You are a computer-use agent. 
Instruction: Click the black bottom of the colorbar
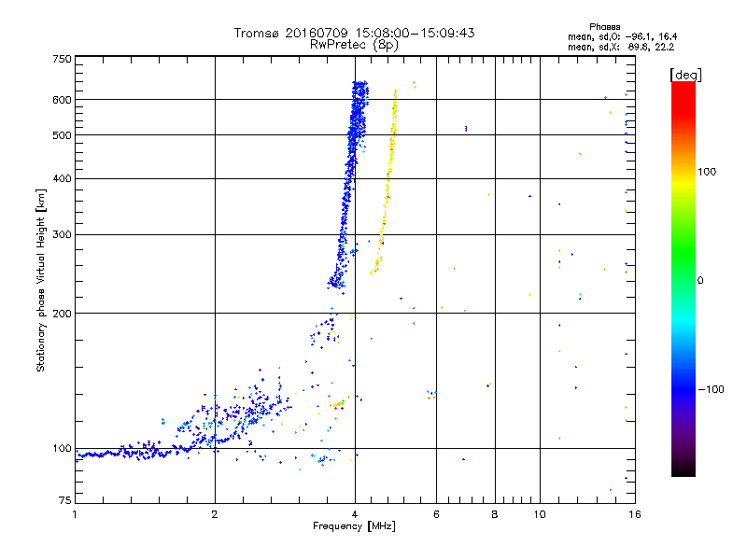tap(684, 471)
